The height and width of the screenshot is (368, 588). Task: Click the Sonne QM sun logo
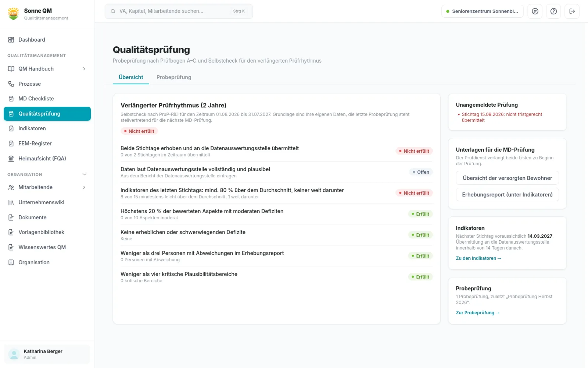pyautogui.click(x=14, y=14)
